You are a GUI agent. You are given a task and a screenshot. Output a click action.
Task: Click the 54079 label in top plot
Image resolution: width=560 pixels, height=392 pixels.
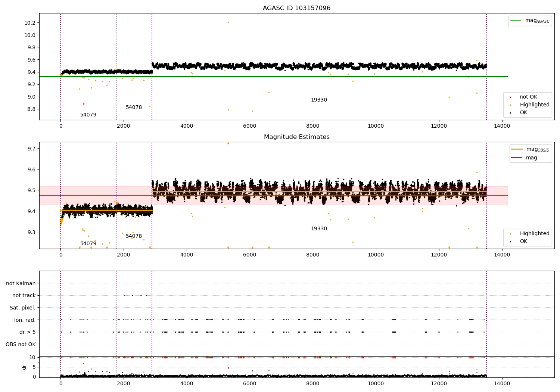point(88,115)
